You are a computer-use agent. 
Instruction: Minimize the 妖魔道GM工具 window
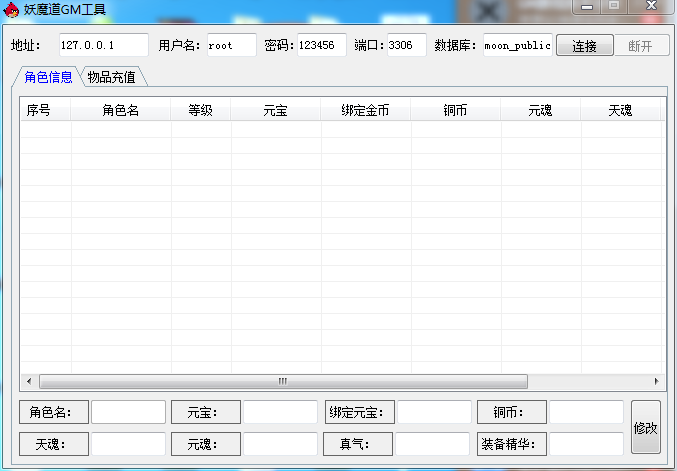click(x=587, y=6)
